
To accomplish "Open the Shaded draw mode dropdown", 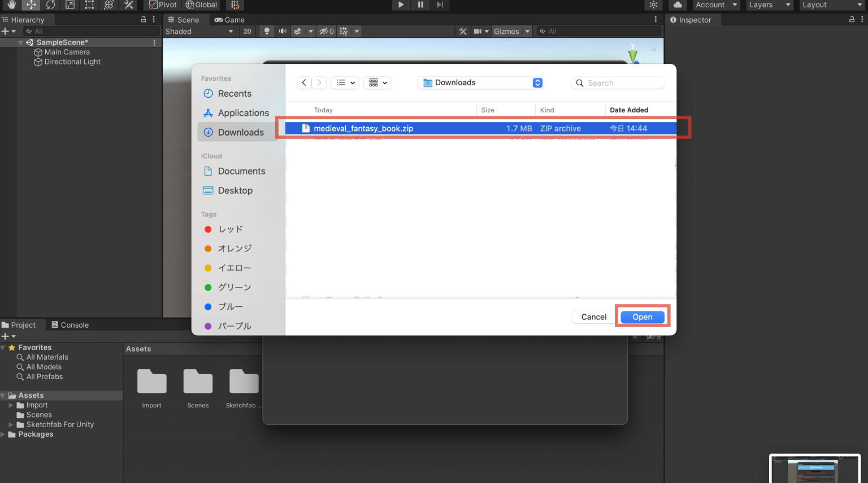I will 199,31.
